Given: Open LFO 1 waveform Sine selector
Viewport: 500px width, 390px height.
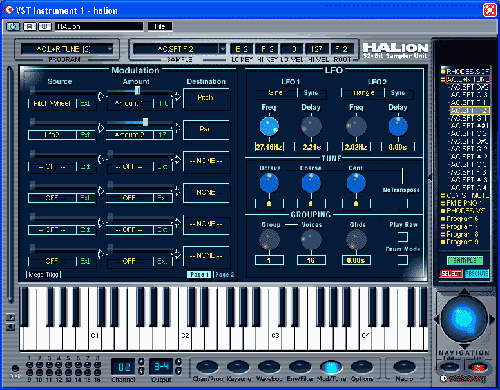Looking at the screenshot, I should (276, 93).
